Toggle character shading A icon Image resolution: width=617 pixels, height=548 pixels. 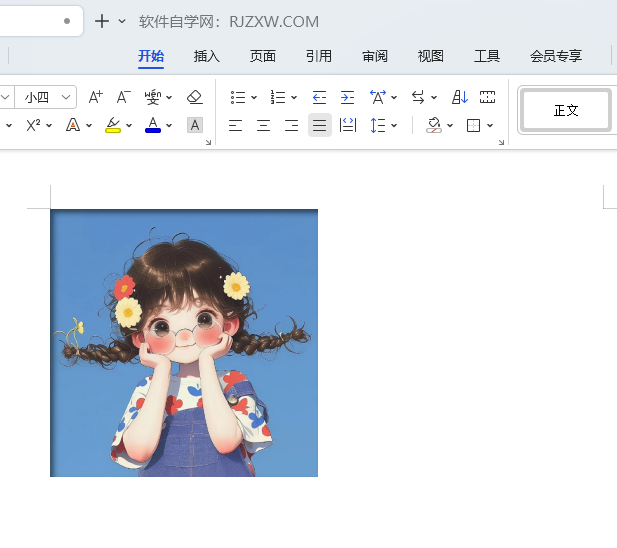tap(195, 125)
